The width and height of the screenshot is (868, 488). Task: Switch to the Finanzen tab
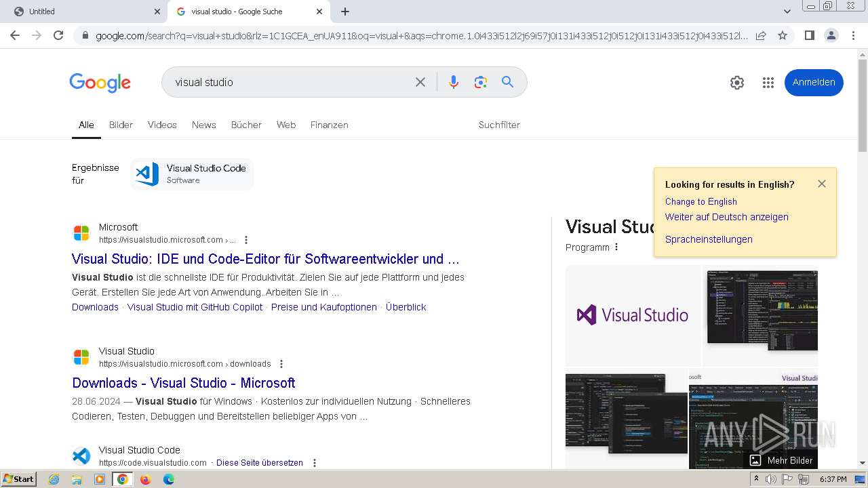coord(329,125)
